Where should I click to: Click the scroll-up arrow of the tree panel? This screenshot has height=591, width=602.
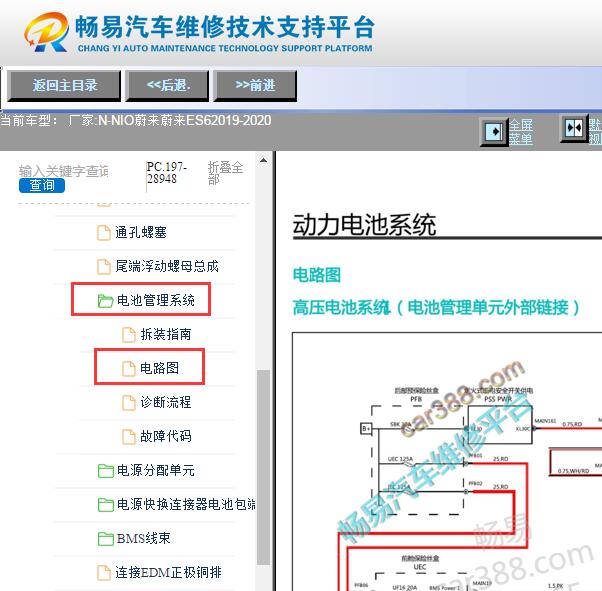point(263,160)
